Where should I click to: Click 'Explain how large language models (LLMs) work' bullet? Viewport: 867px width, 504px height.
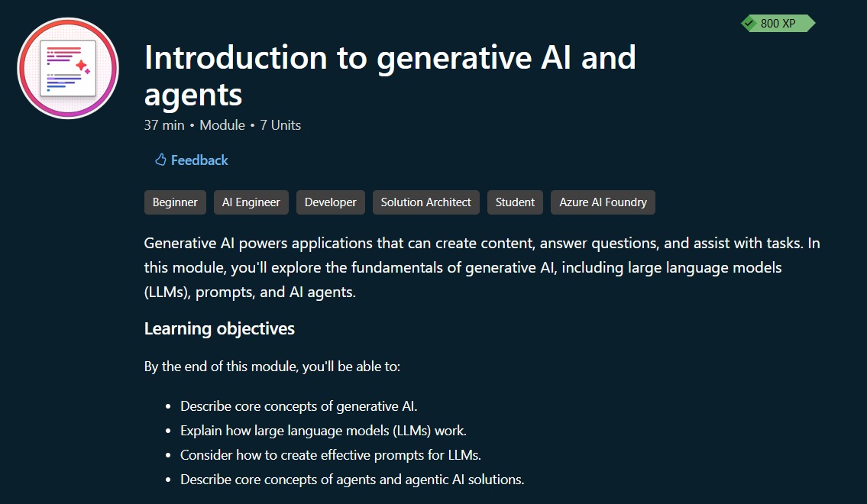coord(323,431)
